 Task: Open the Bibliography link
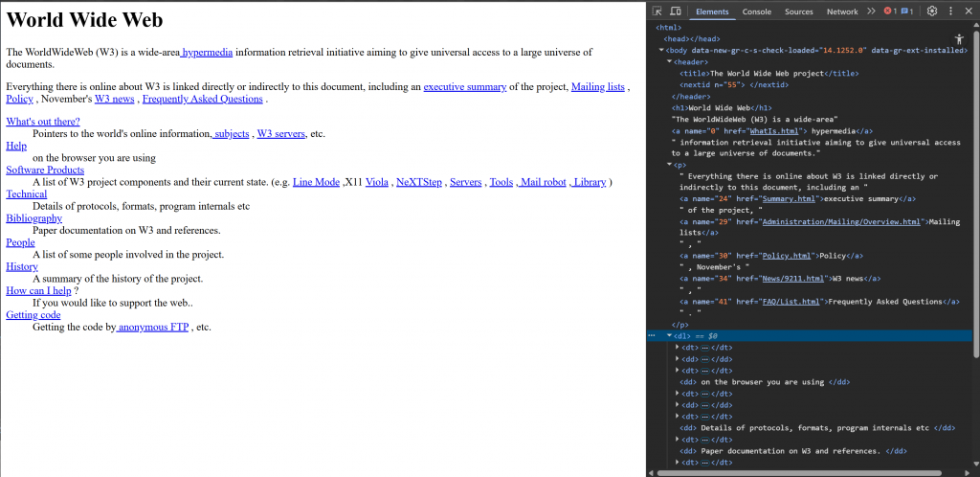click(34, 218)
